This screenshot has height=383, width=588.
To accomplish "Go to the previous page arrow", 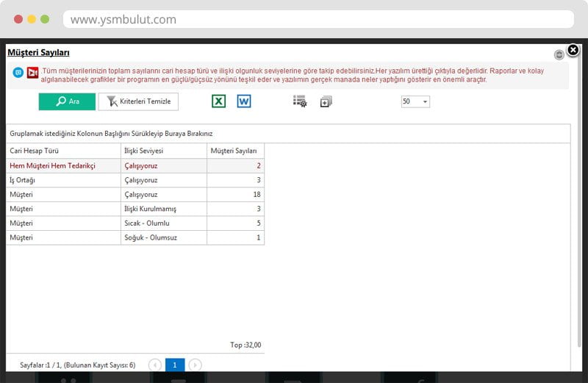I will coord(155,365).
